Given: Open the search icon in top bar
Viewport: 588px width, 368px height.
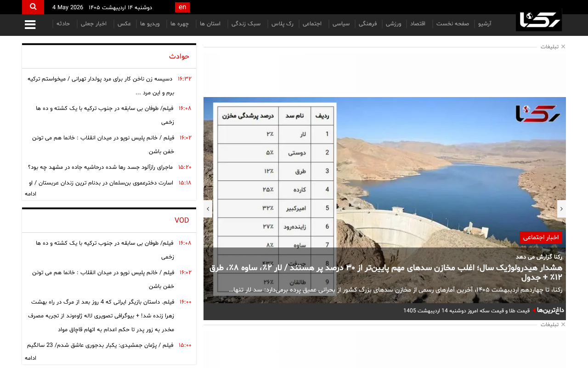Looking at the screenshot, I should click(33, 7).
